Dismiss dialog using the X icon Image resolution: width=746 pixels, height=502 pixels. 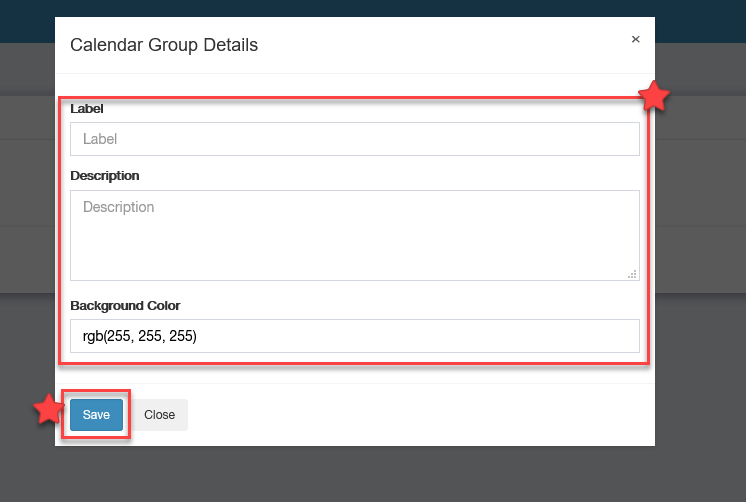635,39
